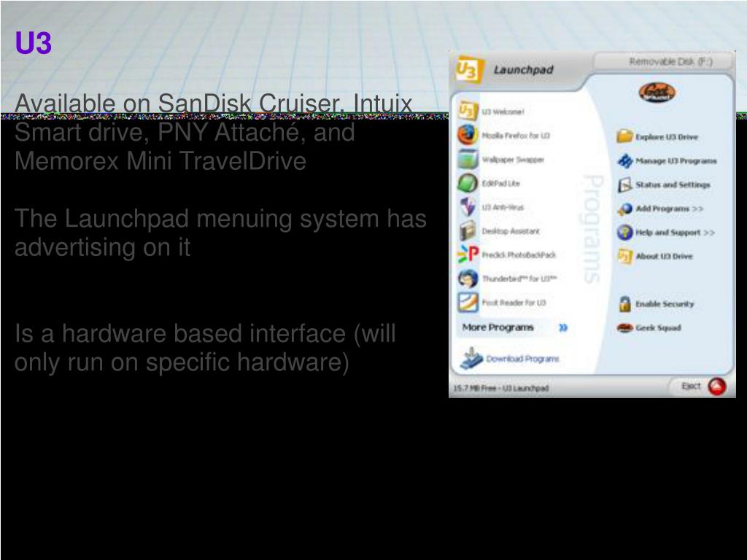Select the Thunderbird for U3 entry text
747x560 pixels.
519,279
